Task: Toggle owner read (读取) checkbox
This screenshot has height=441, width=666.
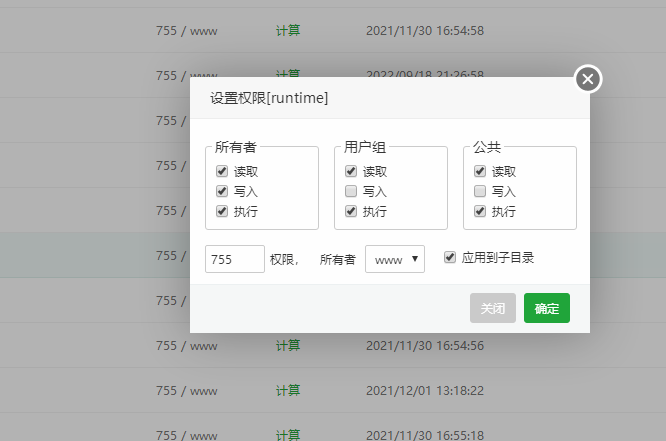Action: 222,171
